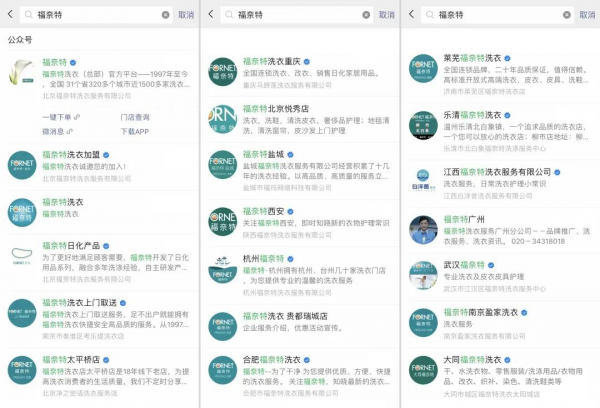Open 下载APP link

(x=135, y=131)
